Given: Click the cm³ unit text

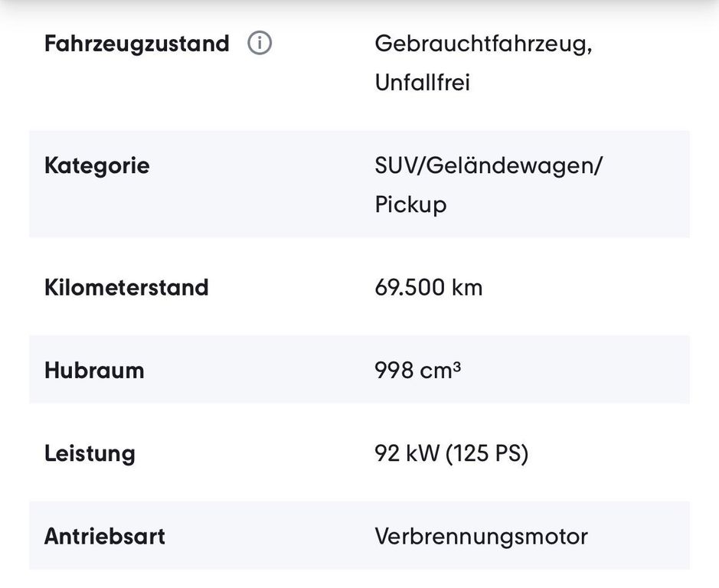Looking at the screenshot, I should click(x=440, y=371).
